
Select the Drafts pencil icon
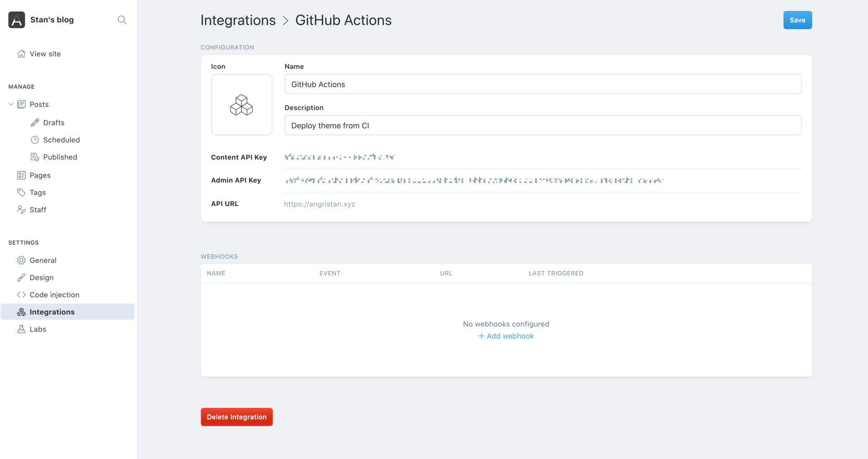pyautogui.click(x=35, y=122)
